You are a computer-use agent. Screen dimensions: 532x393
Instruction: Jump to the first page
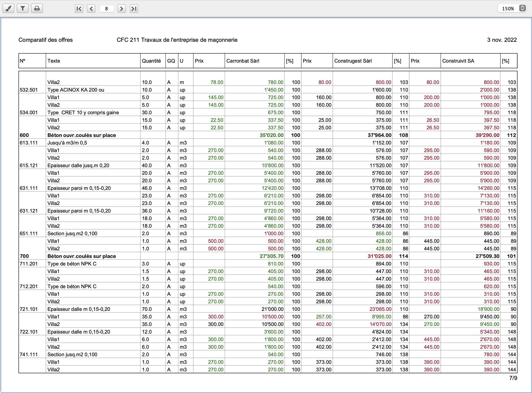[79, 9]
